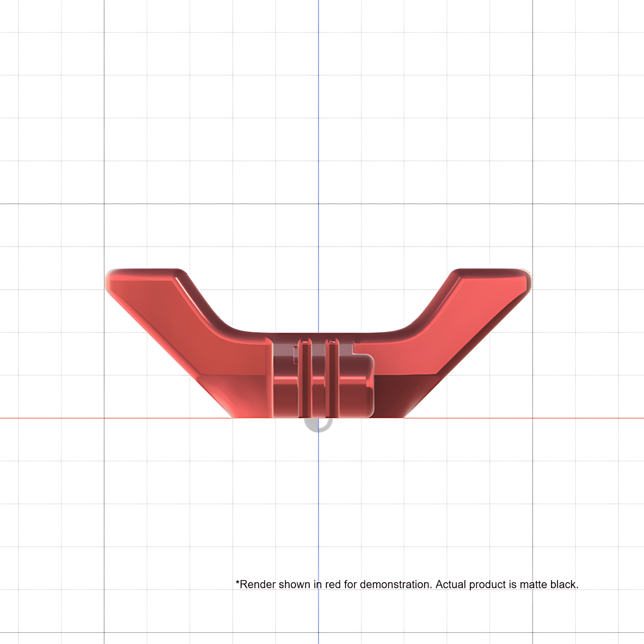Click the red wing-shaped 3D model
This screenshot has width=644, height=644.
point(318,343)
